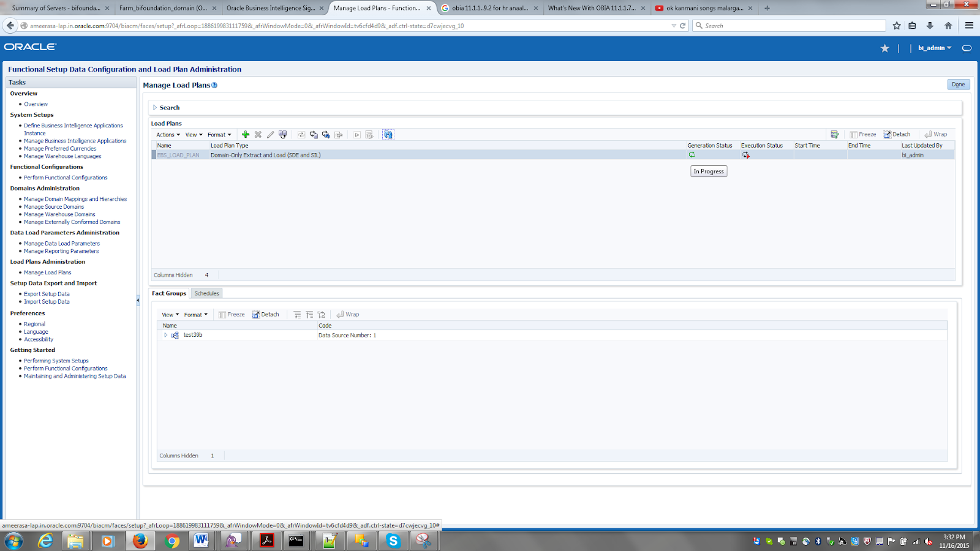This screenshot has height=551, width=980.
Task: Open Chrome from the taskbar
Action: tap(172, 541)
